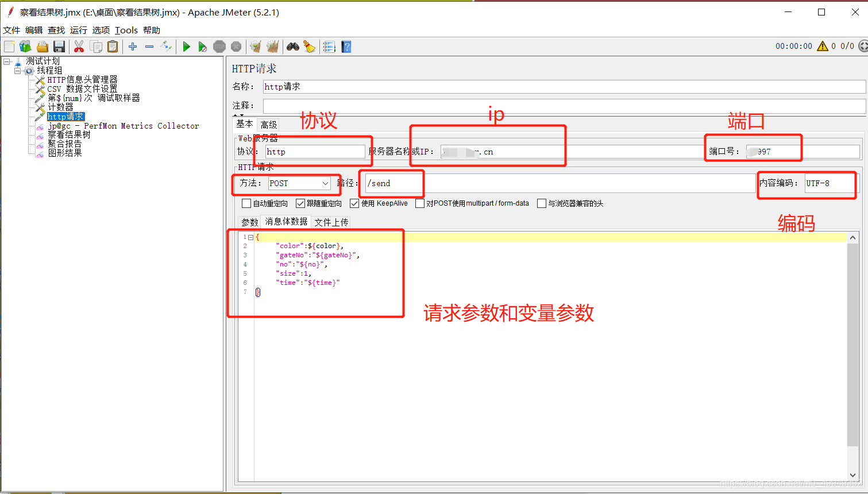
Task: Switch to the 高级 tab
Action: coord(269,125)
